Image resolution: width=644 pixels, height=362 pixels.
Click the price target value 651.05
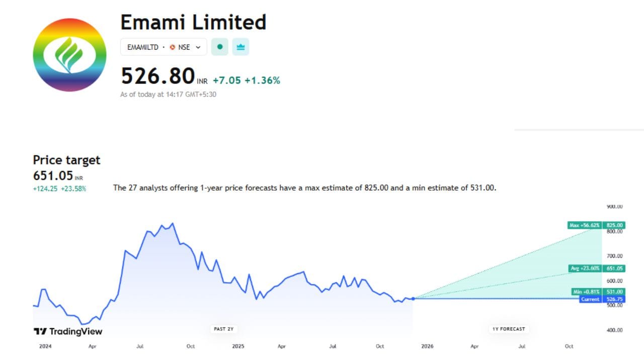click(x=53, y=175)
